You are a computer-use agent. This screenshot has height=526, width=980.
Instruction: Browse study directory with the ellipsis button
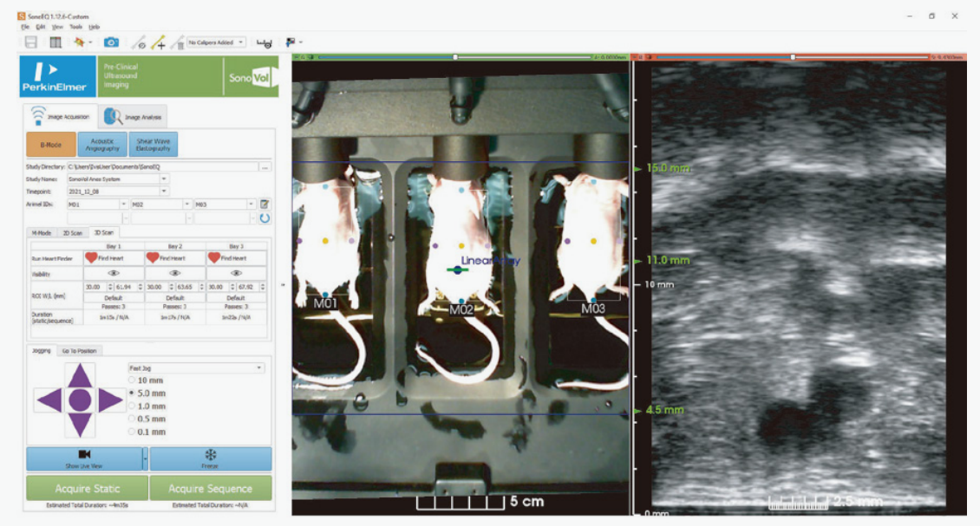point(265,166)
